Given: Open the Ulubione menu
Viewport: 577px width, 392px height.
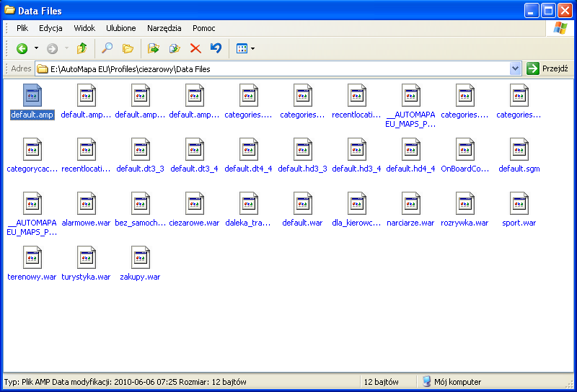Looking at the screenshot, I should click(120, 28).
